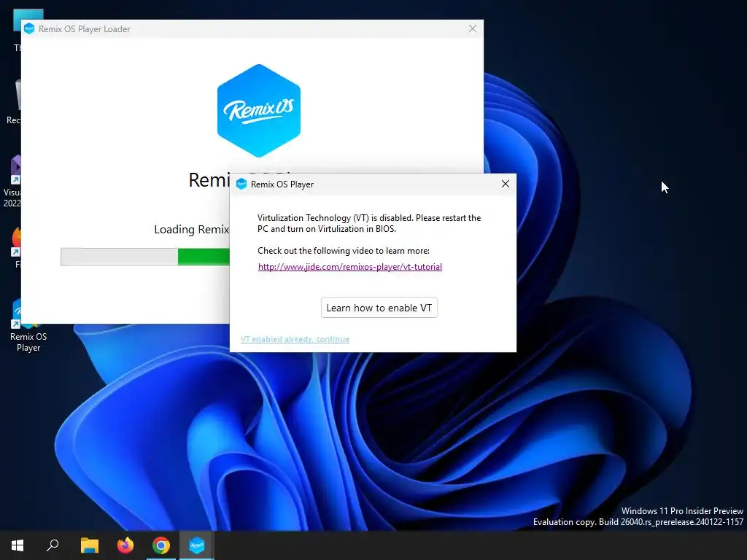Select the Recycle Bin desktop icon

(x=15, y=102)
